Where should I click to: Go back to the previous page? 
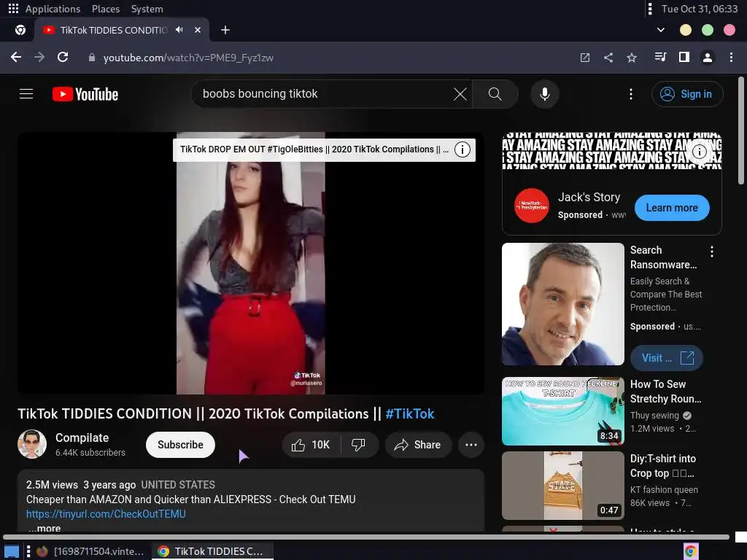coord(16,57)
